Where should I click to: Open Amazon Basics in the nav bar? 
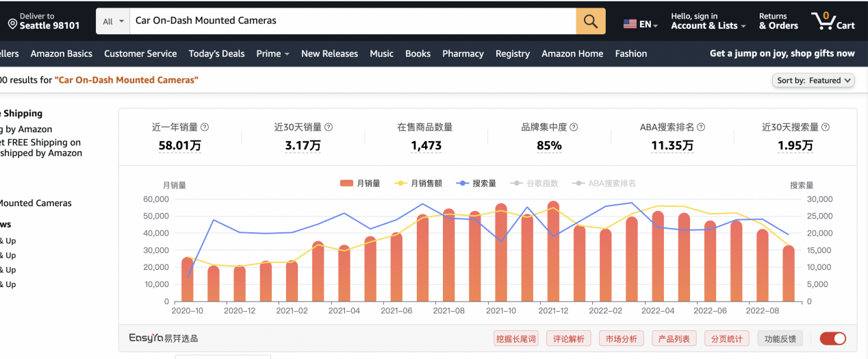(x=62, y=53)
